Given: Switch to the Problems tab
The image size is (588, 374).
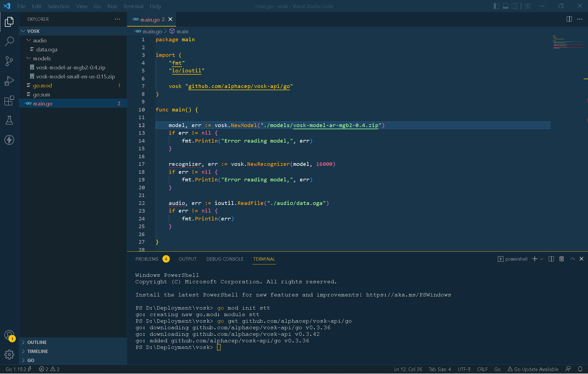Looking at the screenshot, I should point(147,259).
